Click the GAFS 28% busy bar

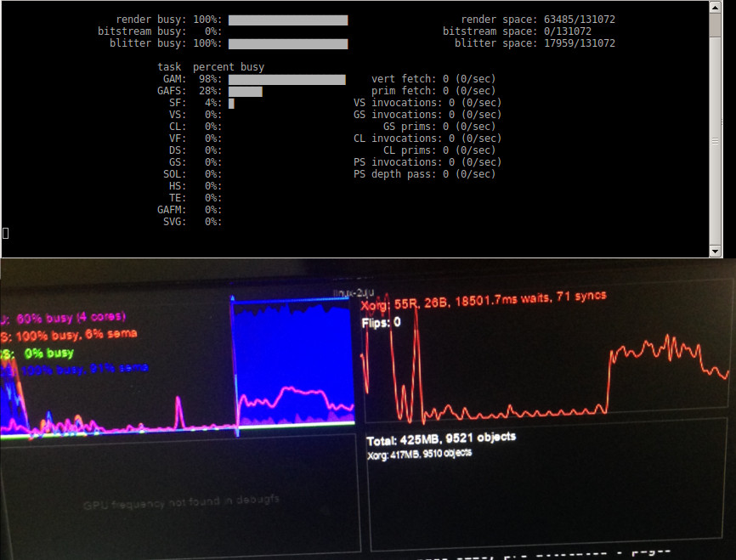click(x=245, y=91)
